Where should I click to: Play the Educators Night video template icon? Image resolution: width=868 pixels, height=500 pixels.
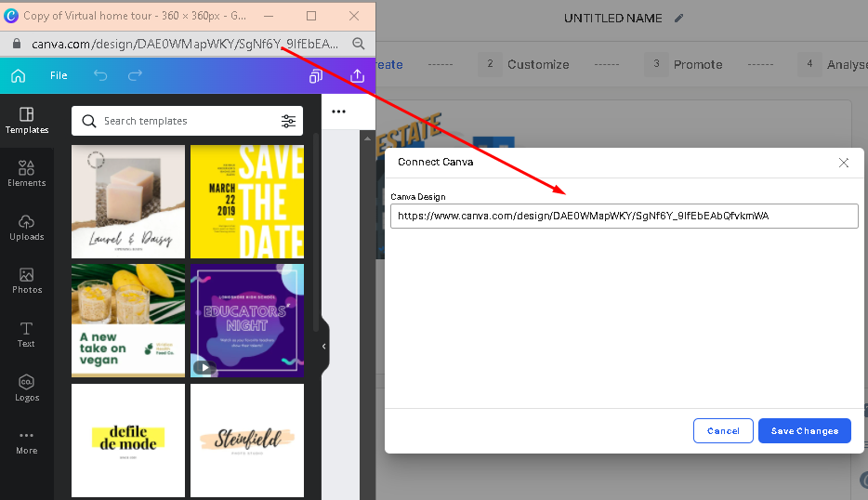coord(204,367)
